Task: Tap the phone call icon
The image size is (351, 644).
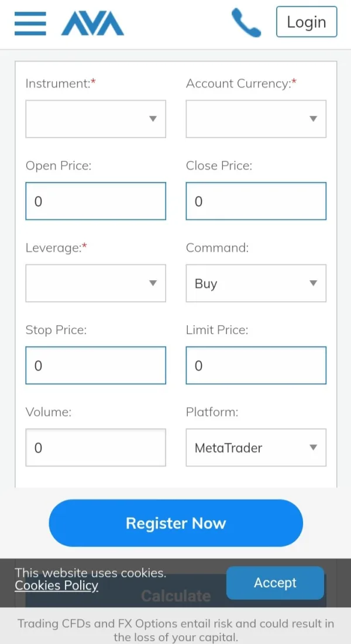Action: pyautogui.click(x=246, y=23)
